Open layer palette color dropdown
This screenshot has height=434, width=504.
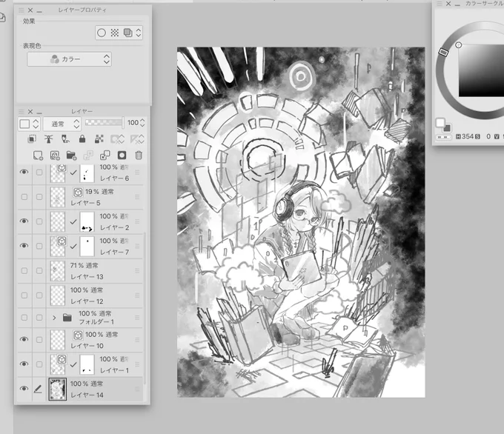[x=29, y=124]
